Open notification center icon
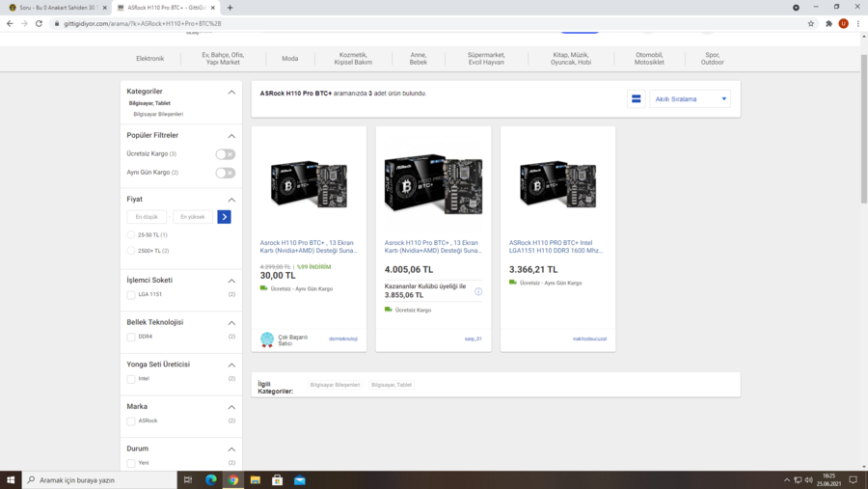Image resolution: width=868 pixels, height=489 pixels. coord(854,480)
